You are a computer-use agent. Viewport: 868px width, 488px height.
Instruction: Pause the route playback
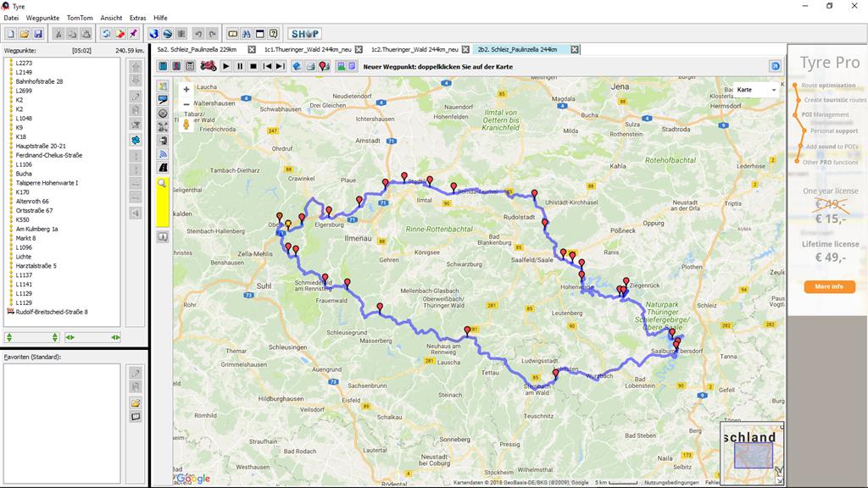click(x=240, y=66)
